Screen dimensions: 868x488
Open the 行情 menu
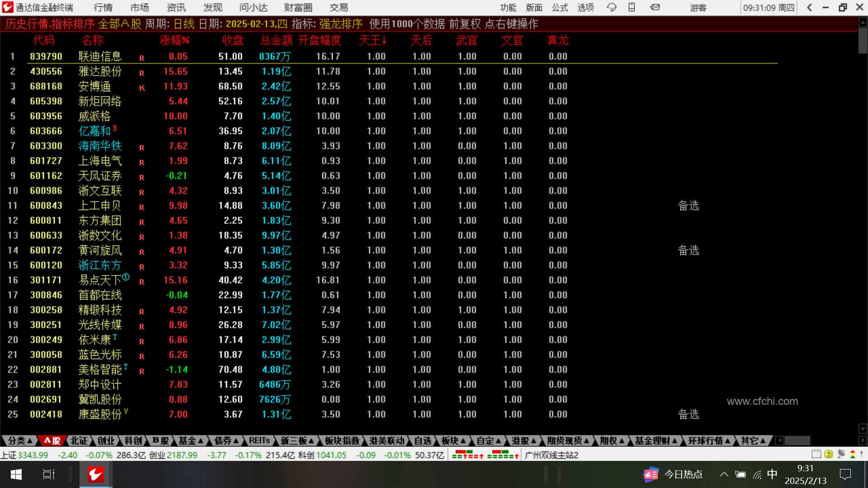(x=103, y=7)
